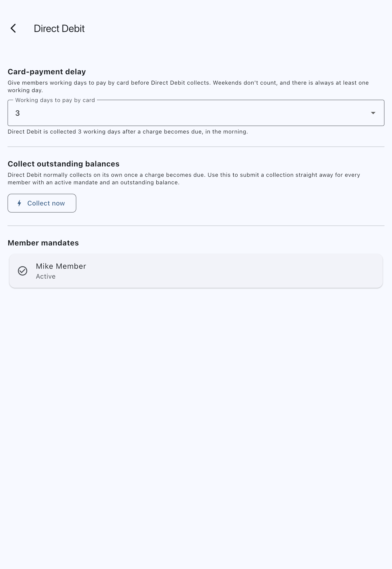
Task: Open the working days dropdown arrow
Action: pos(373,113)
